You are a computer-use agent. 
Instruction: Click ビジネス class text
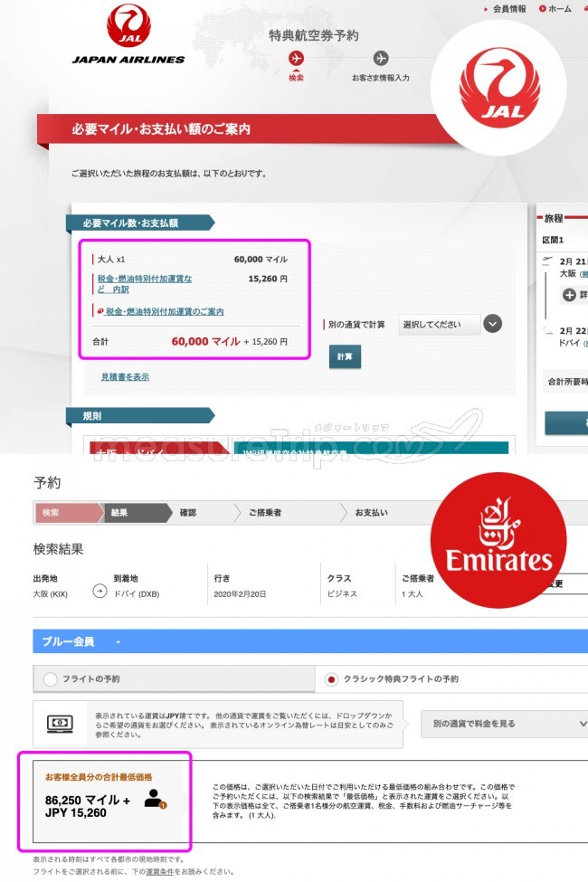pos(342,594)
